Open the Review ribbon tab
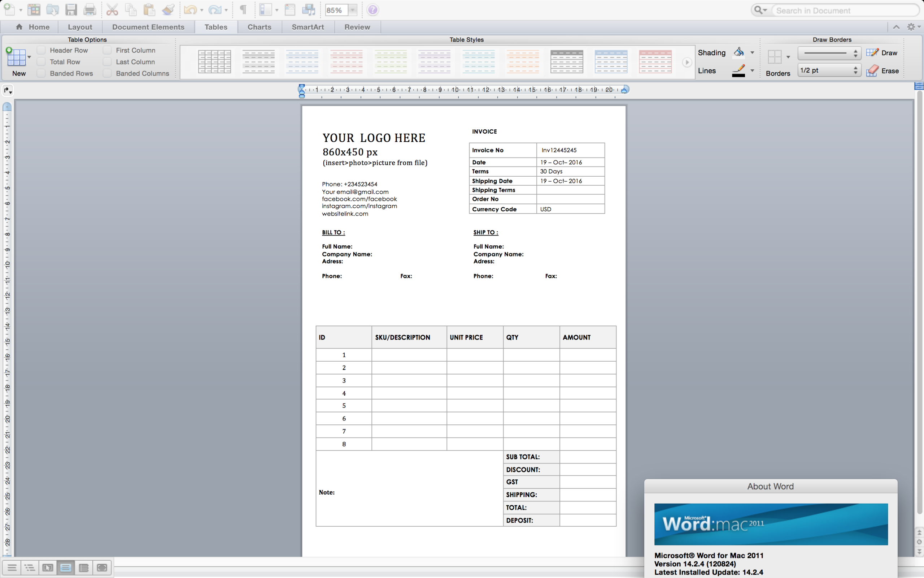The image size is (924, 578). click(357, 27)
